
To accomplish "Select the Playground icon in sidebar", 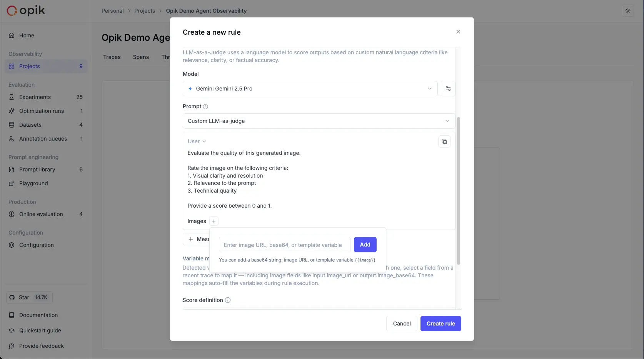I will click(12, 183).
